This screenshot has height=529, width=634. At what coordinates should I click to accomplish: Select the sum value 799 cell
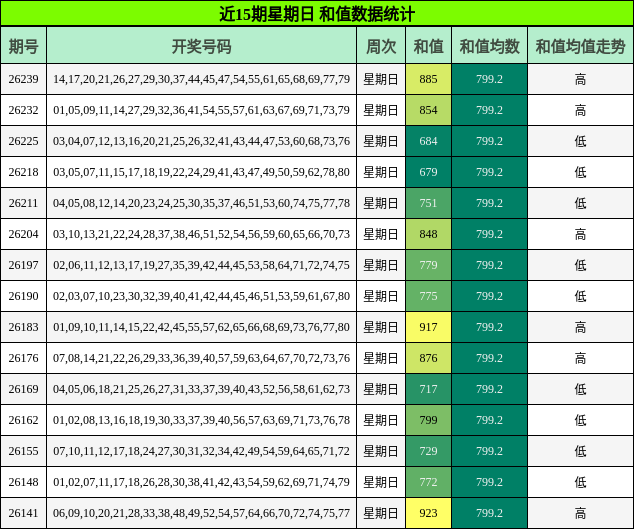point(428,420)
